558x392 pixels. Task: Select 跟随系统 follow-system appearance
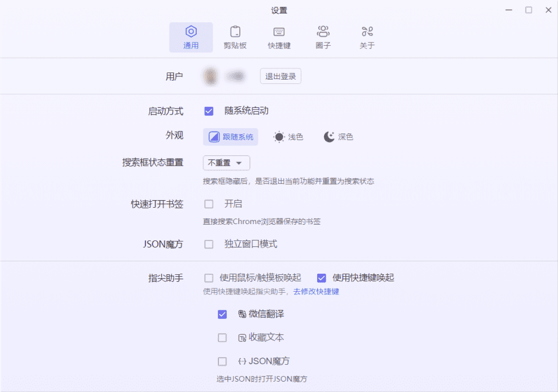pos(231,137)
